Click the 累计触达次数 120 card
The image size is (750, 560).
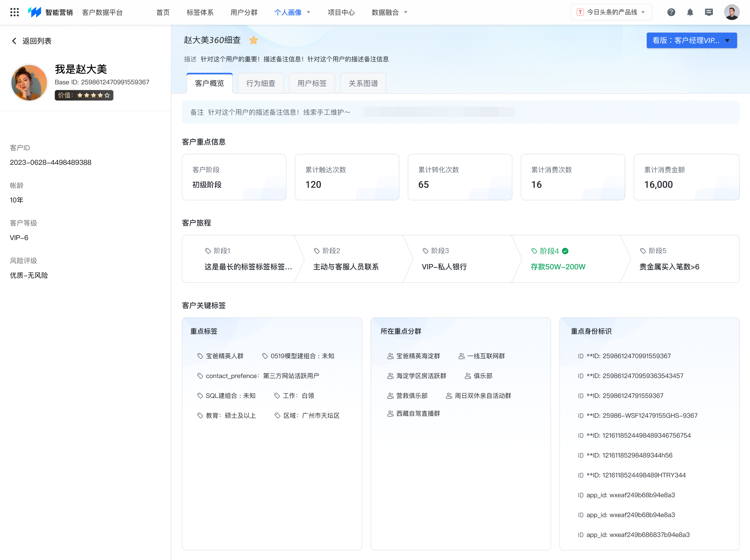click(x=347, y=177)
